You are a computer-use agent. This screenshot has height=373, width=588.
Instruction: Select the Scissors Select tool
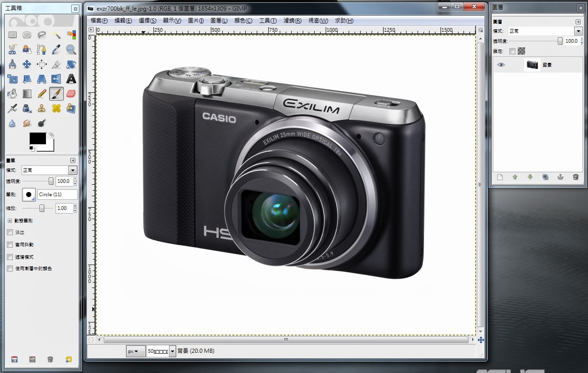coord(12,49)
